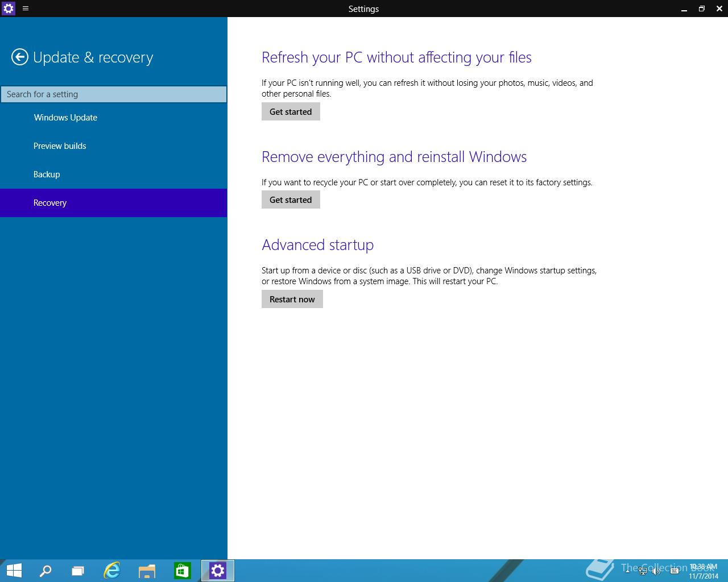Viewport: 728px width, 582px height.
Task: Click the Advanced startup heading
Action: click(317, 245)
